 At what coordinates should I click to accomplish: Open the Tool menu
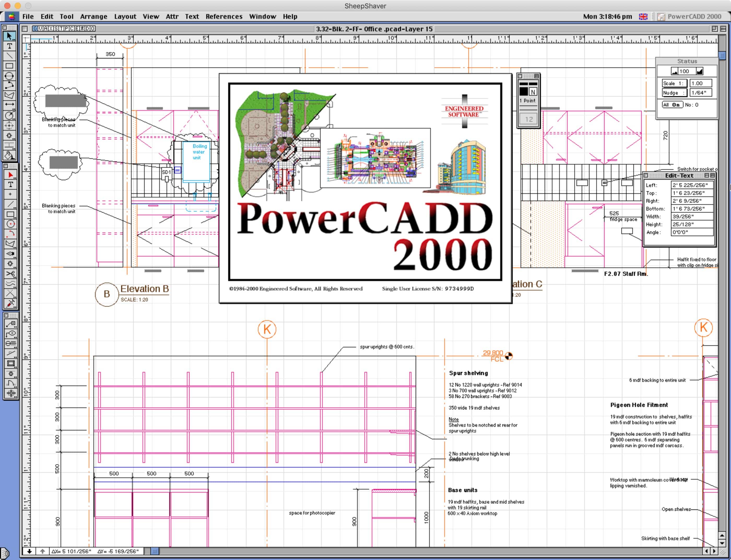coord(67,16)
